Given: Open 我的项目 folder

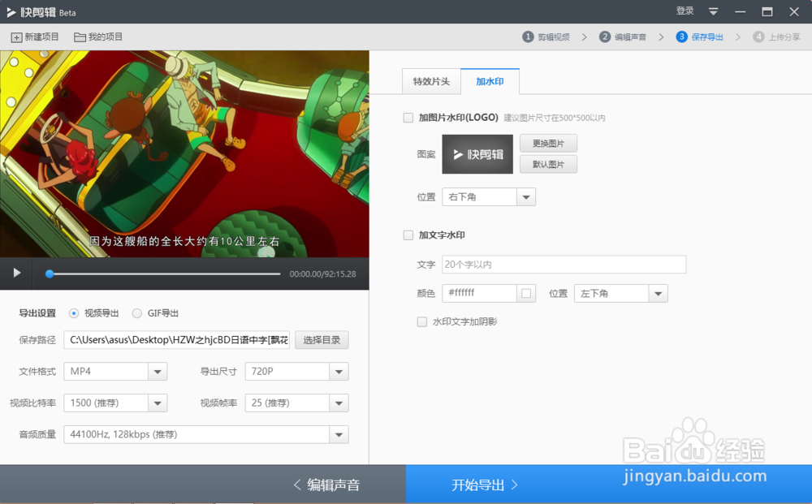Looking at the screenshot, I should point(98,37).
